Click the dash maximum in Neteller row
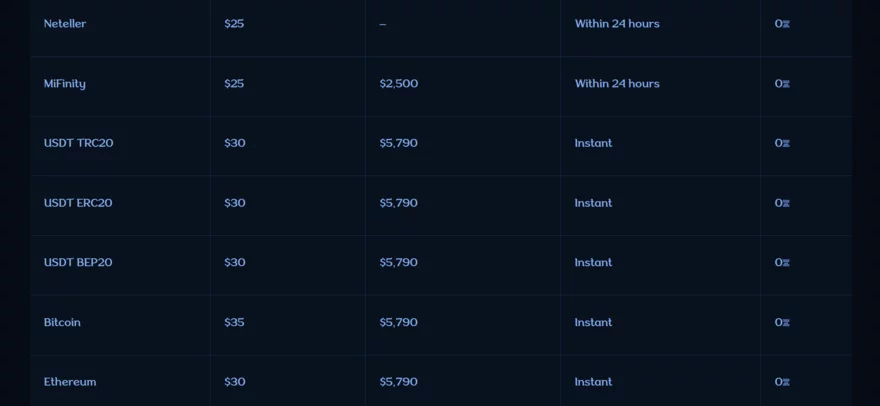 click(383, 24)
